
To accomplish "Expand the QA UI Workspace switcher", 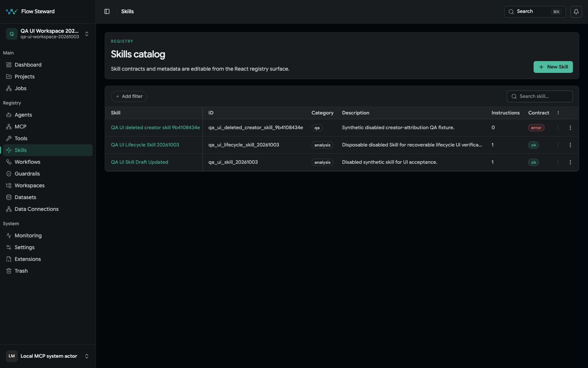I will pos(48,34).
